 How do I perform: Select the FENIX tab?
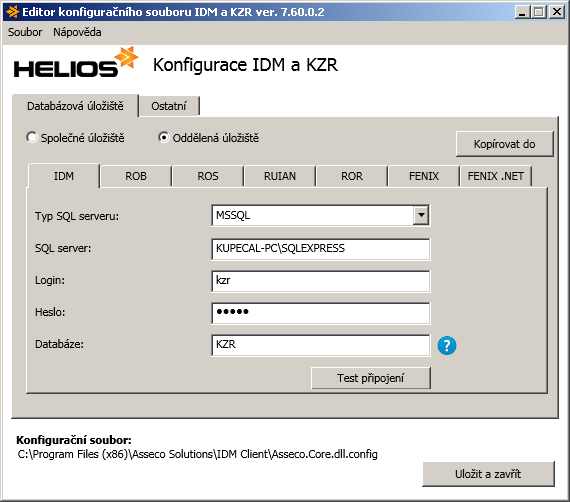(x=424, y=176)
